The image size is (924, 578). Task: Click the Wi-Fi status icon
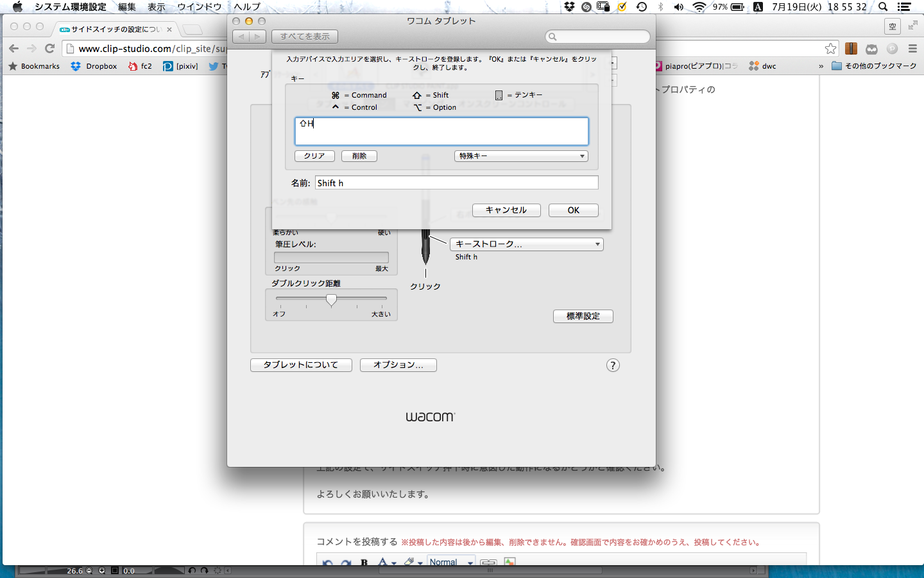pos(699,7)
